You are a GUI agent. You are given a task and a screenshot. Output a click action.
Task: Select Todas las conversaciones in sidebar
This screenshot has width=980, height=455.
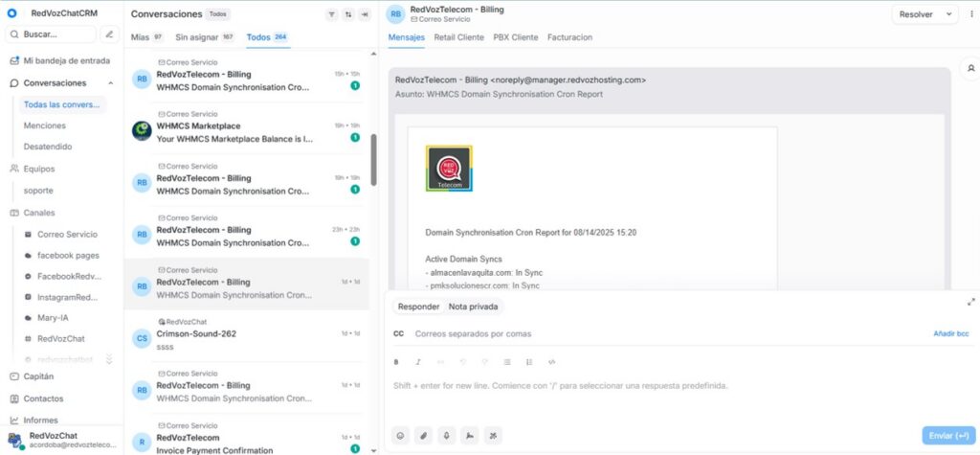(x=62, y=104)
